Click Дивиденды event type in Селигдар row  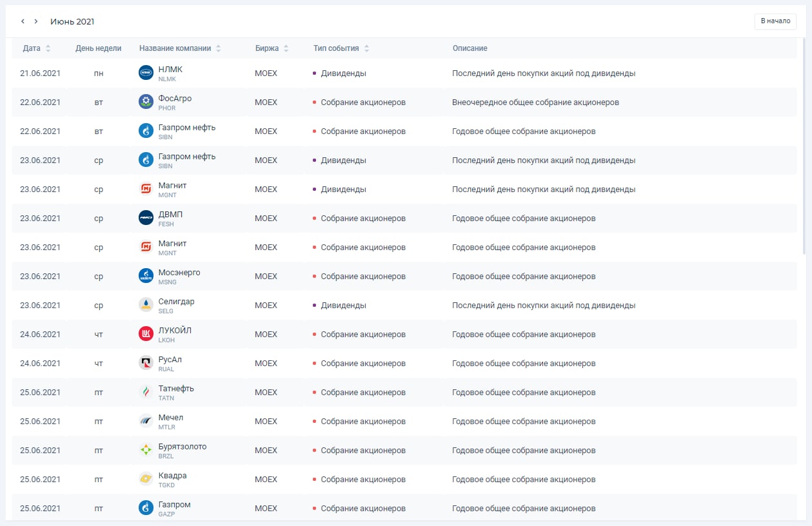(343, 305)
